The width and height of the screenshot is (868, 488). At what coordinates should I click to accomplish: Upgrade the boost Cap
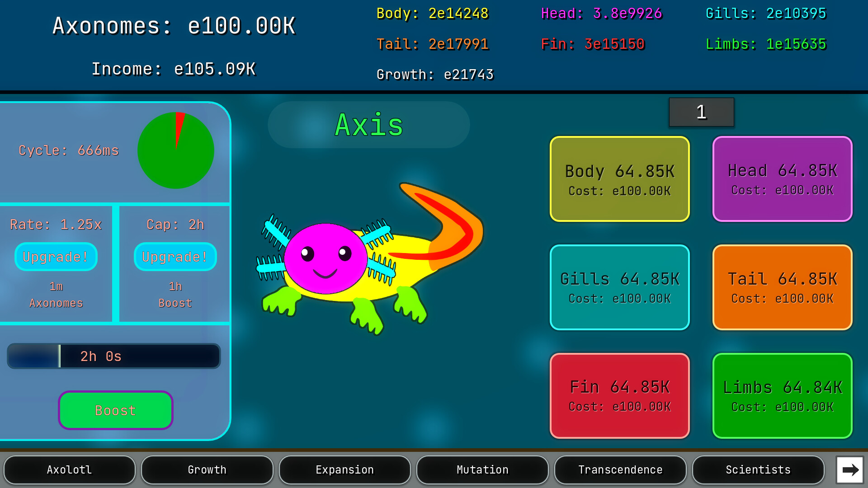(175, 257)
